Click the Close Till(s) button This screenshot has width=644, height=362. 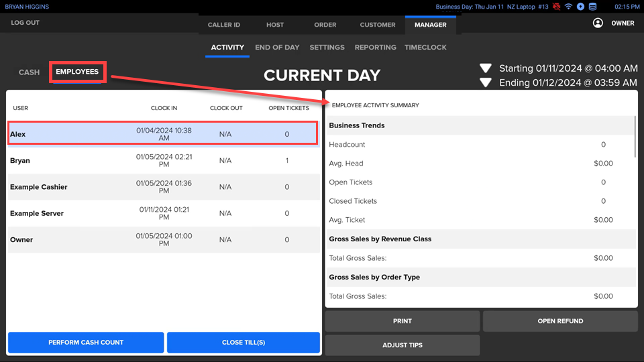point(243,343)
